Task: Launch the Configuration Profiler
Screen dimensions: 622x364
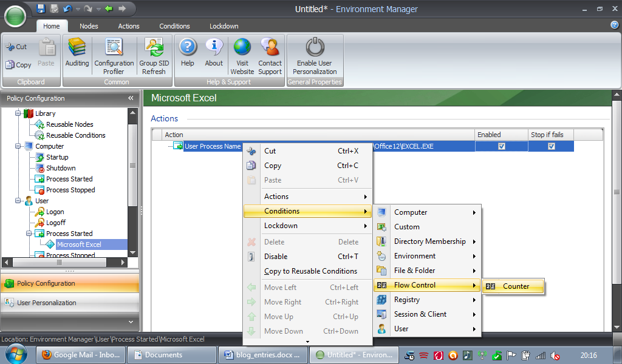Action: pos(114,56)
